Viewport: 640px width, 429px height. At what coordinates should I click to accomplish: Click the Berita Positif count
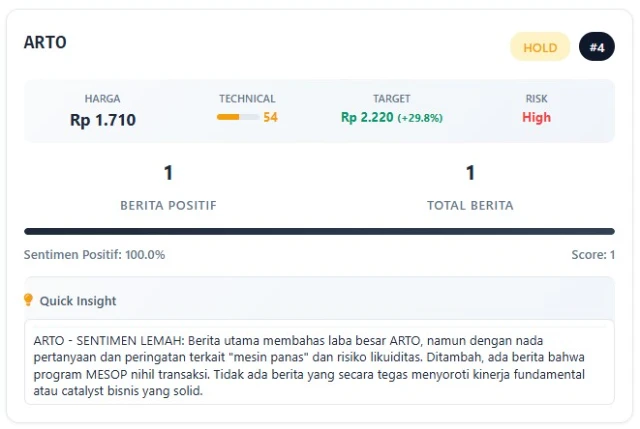tap(168, 173)
